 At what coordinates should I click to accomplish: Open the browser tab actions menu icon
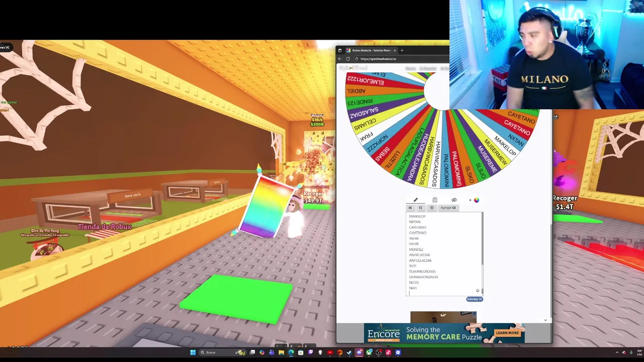(x=340, y=50)
